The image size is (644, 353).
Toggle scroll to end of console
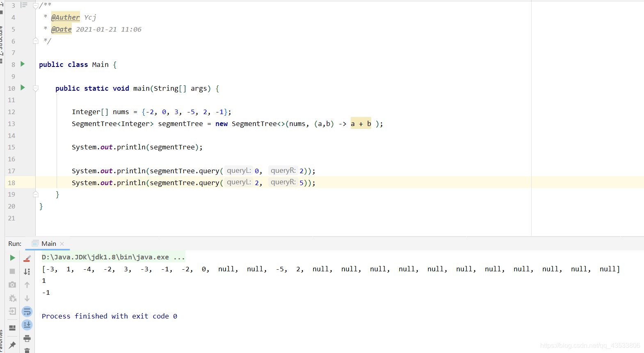[x=27, y=325]
